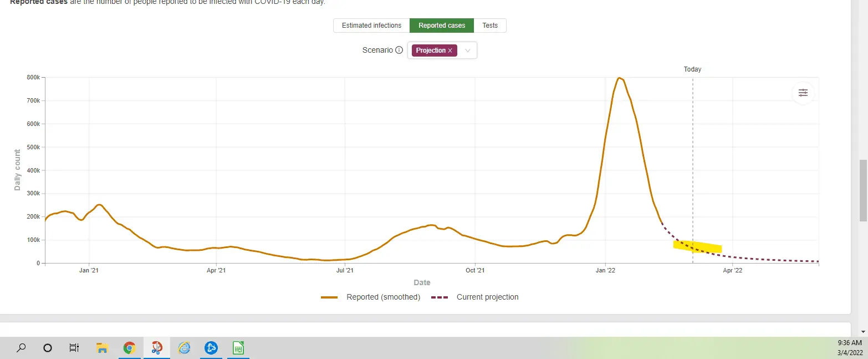Toggle the Current projection legend series
The image size is (868, 359).
pos(474,297)
